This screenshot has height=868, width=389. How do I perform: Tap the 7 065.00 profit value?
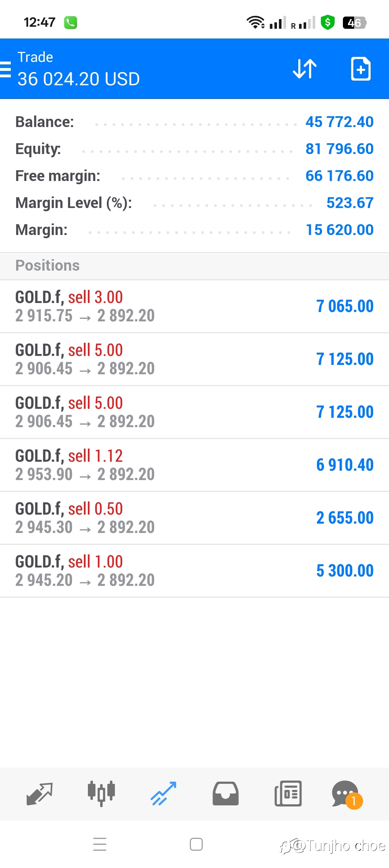click(x=345, y=306)
